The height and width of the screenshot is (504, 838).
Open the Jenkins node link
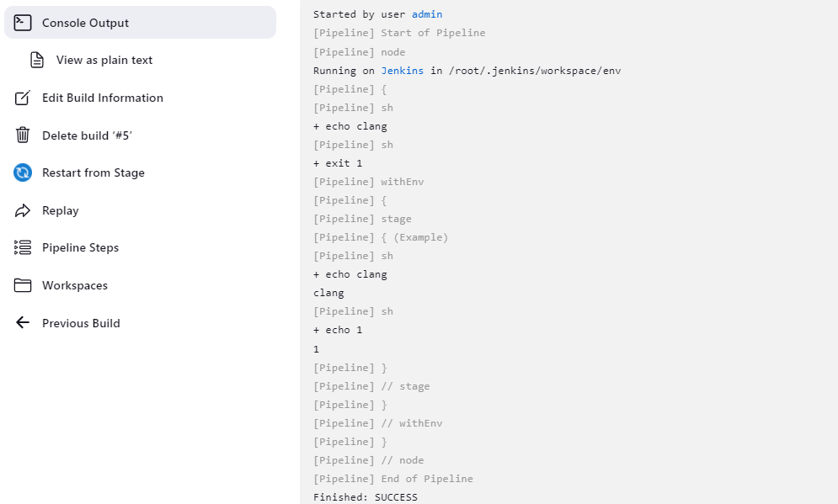tap(403, 71)
